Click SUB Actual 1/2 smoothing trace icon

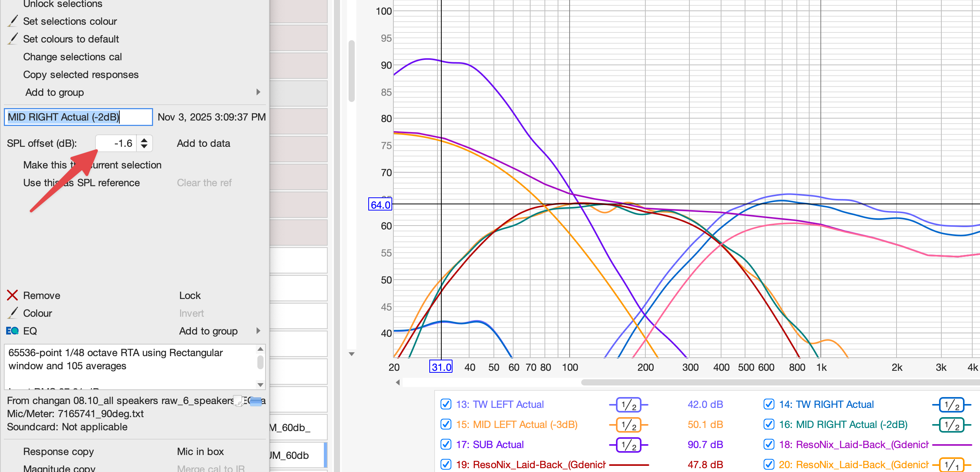coord(628,445)
